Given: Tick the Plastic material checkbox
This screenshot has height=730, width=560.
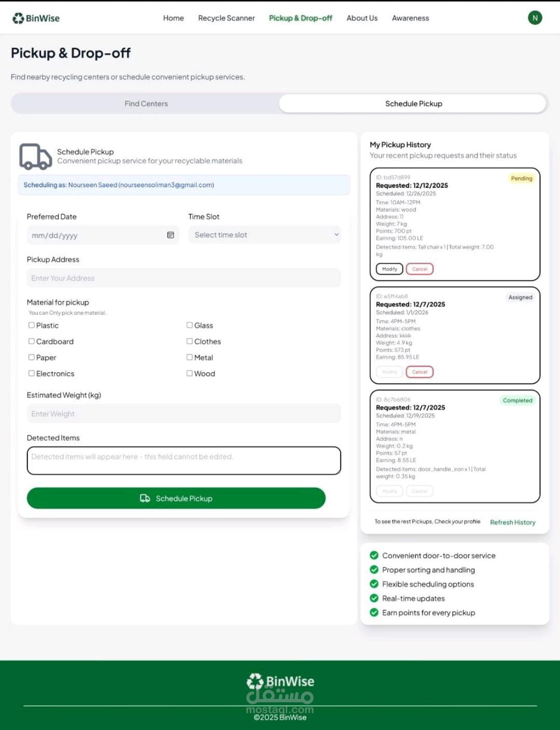Looking at the screenshot, I should (32, 325).
